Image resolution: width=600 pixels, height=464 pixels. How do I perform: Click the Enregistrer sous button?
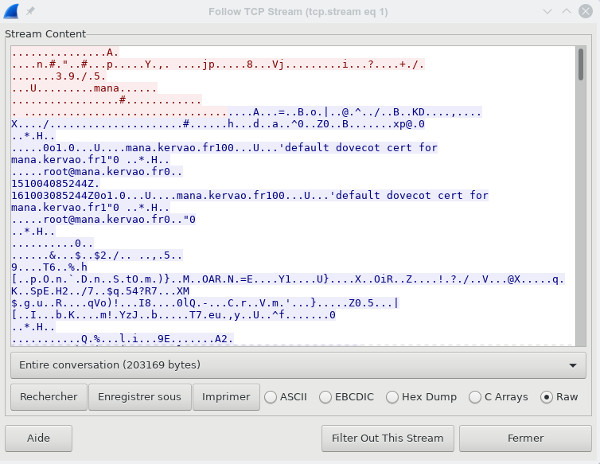point(139,397)
